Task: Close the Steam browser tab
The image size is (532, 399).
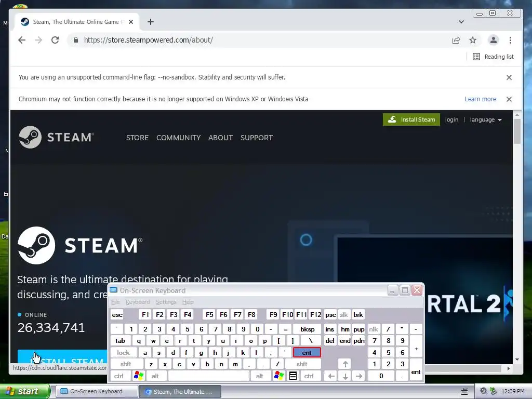Action: 131,22
